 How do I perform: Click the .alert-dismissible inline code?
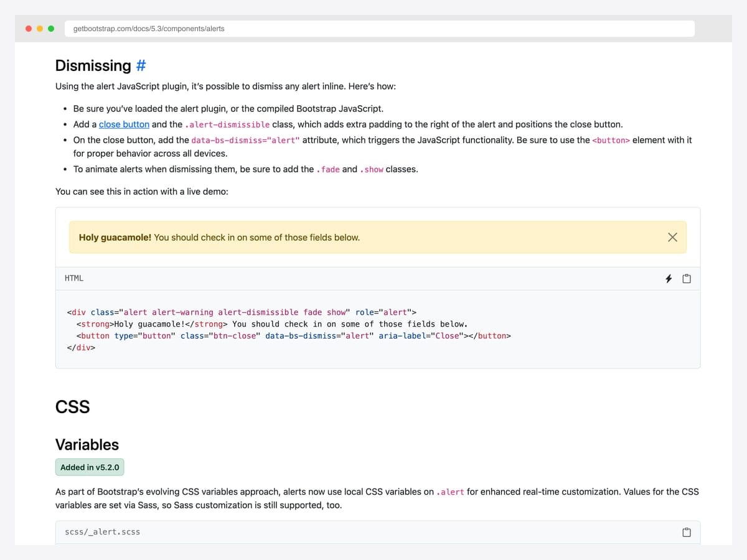(227, 124)
